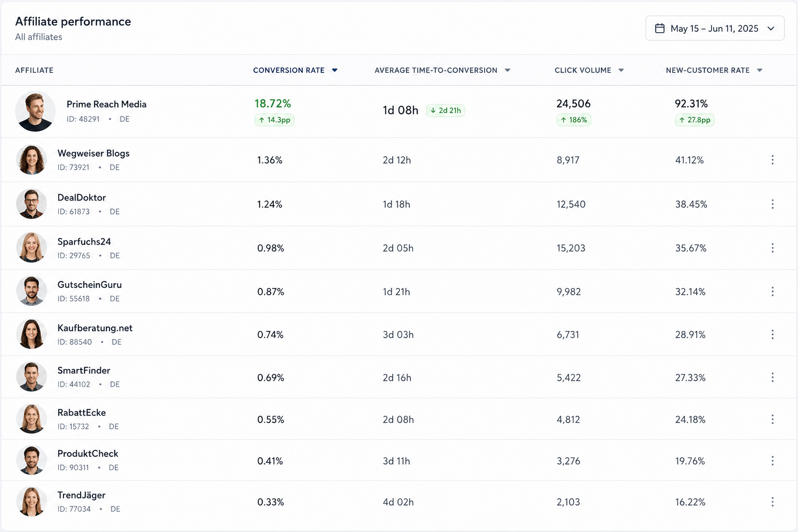The height and width of the screenshot is (532, 798).
Task: Open more options for Sparfuchs24
Action: pos(773,248)
